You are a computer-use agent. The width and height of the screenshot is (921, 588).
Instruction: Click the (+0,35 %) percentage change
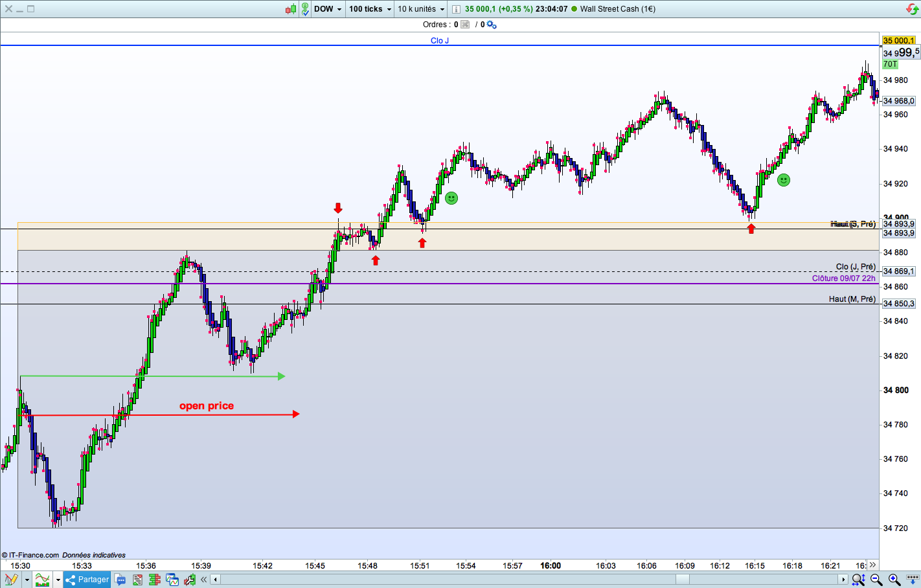(x=516, y=9)
